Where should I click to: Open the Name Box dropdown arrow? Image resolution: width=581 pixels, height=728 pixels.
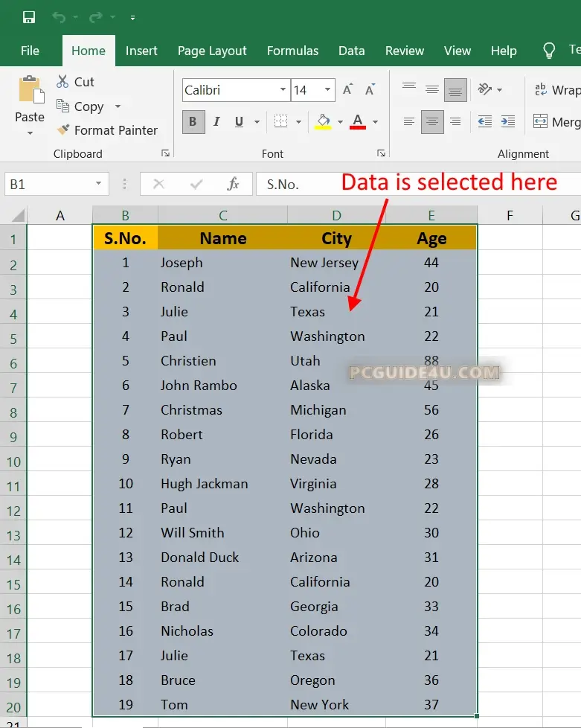tap(98, 184)
